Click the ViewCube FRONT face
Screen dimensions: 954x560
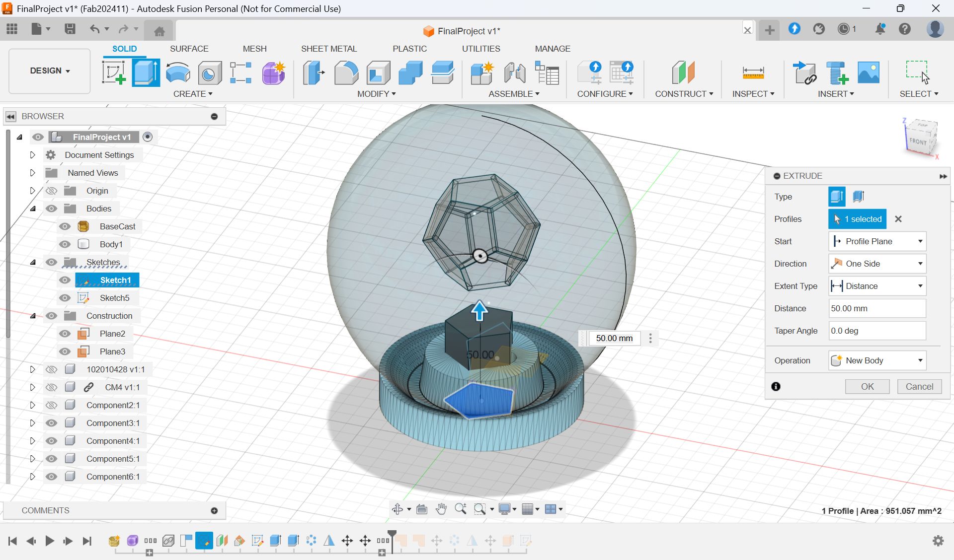(918, 141)
